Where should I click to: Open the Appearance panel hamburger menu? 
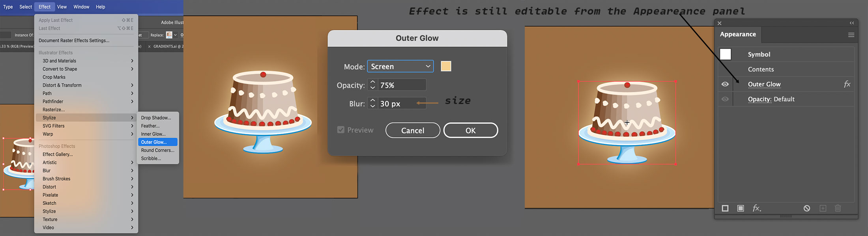click(851, 35)
